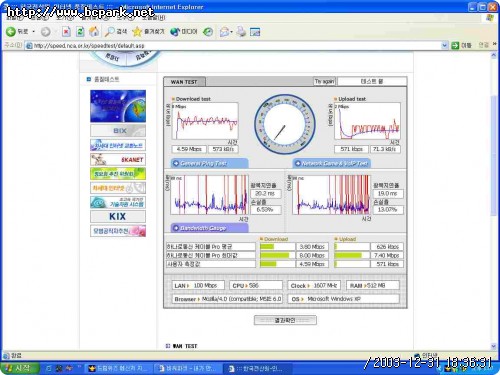This screenshot has width=500, height=375.
Task: Switch to the second taskbar window button
Action: pos(187,368)
